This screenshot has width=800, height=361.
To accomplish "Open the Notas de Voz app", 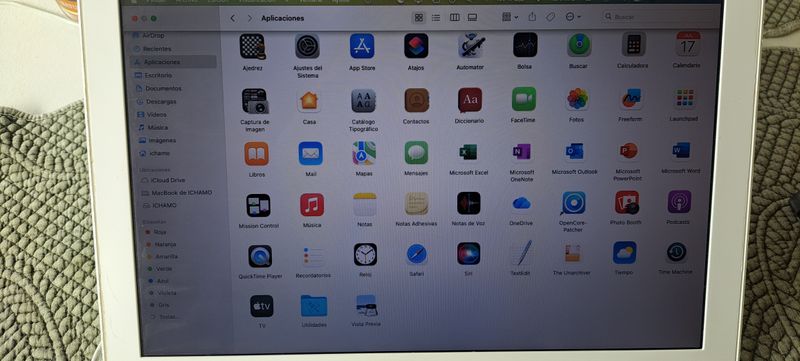I will coord(468,203).
